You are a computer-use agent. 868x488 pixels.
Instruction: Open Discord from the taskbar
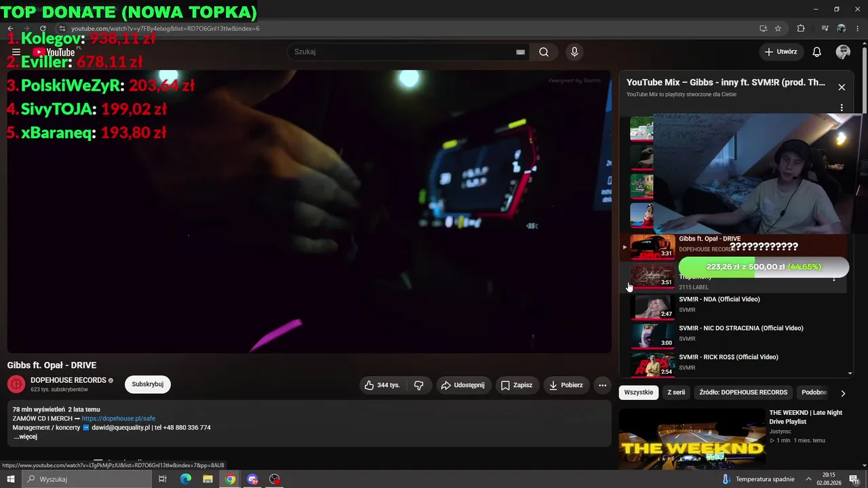pyautogui.click(x=253, y=479)
